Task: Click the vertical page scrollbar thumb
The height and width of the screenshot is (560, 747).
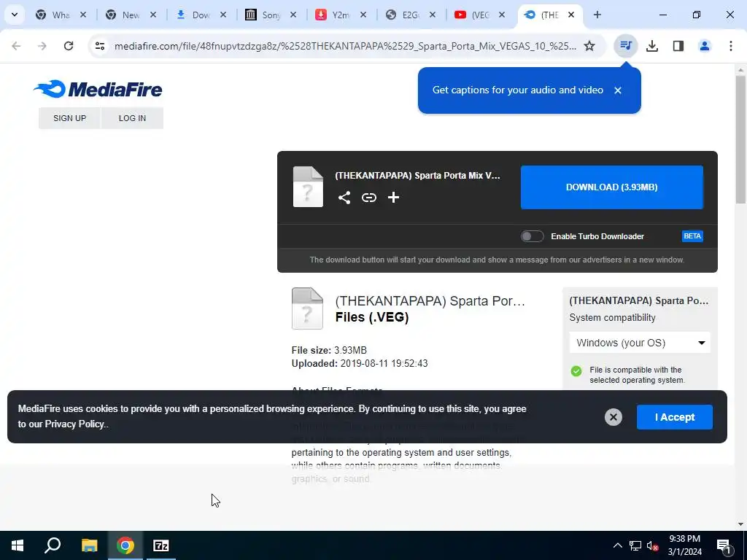Action: click(740, 139)
